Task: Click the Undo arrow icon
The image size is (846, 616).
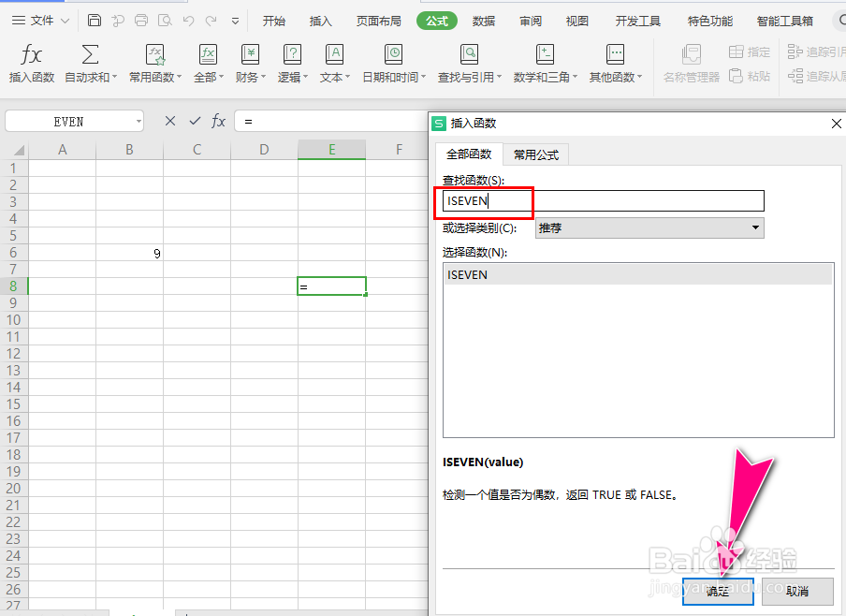Action: (188, 21)
